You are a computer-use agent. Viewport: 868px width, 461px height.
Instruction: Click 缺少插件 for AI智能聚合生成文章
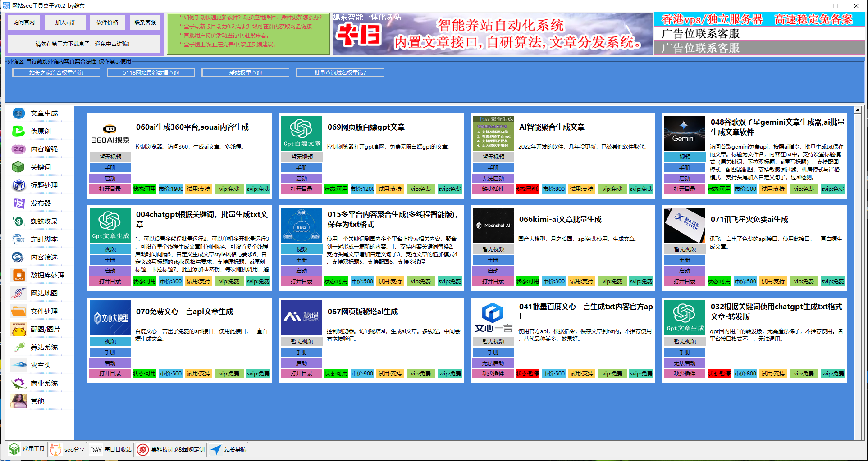[x=493, y=189]
